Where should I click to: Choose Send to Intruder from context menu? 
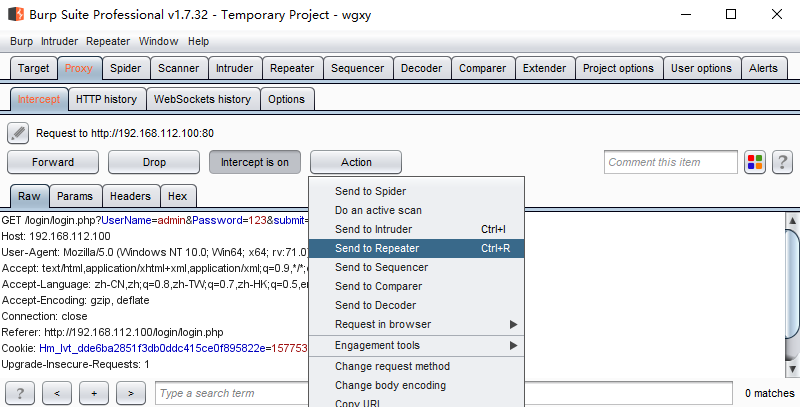pyautogui.click(x=373, y=229)
